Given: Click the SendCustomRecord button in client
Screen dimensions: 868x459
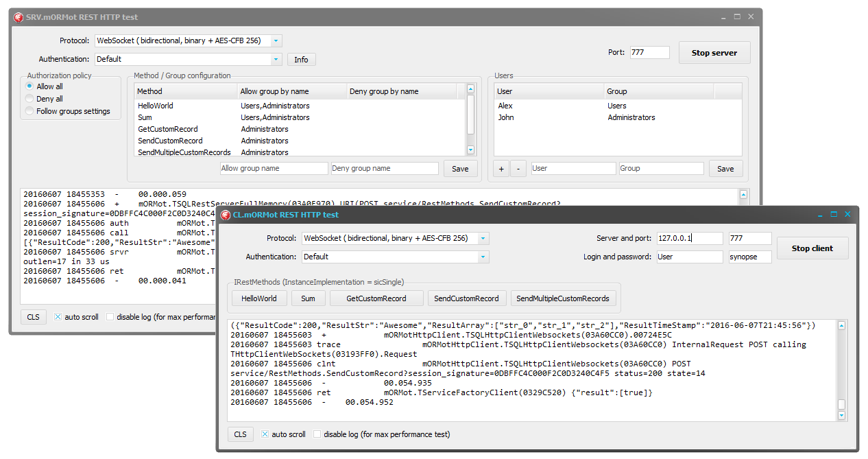Looking at the screenshot, I should (x=467, y=298).
